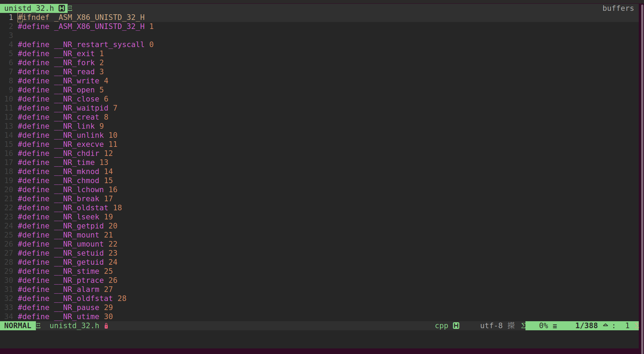
Task: Place the cursor on '__NR_ptrace'
Action: pyautogui.click(x=79, y=280)
